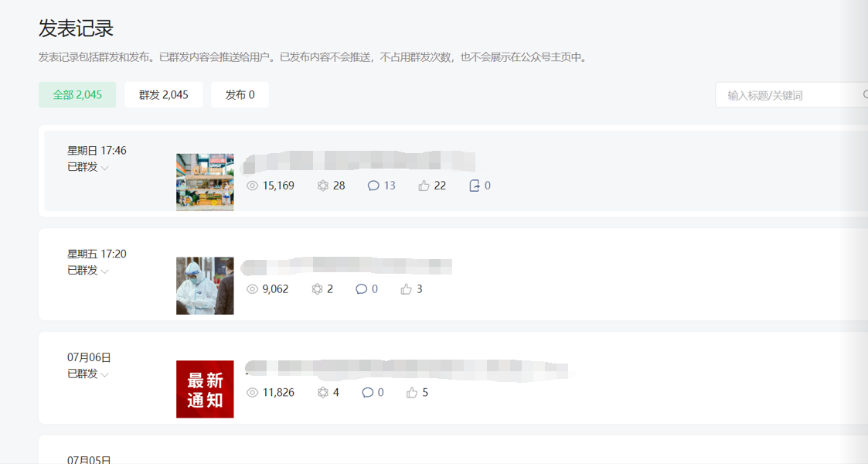
Task: Click thumbs-up icon showing 5 likes
Action: pyautogui.click(x=412, y=393)
